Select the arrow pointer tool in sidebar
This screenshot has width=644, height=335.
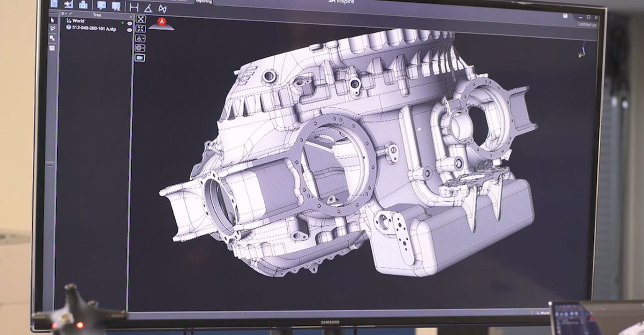tap(53, 20)
